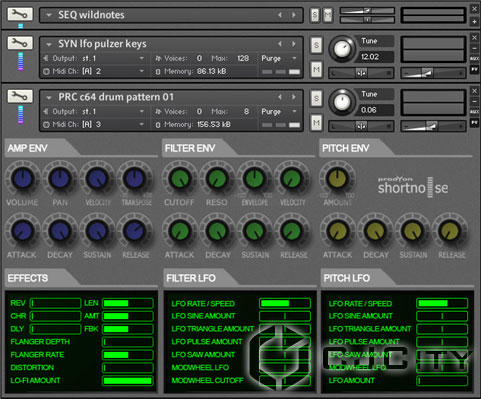The width and height of the screenshot is (481, 399).
Task: Click the Filter Env RESO knob
Action: (217, 178)
